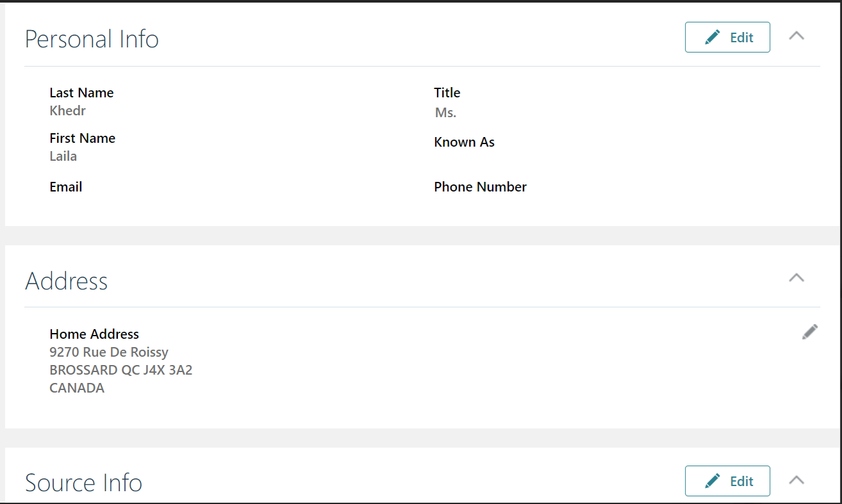Click the edit icon for the BROSSARD address
842x504 pixels.
tap(809, 331)
